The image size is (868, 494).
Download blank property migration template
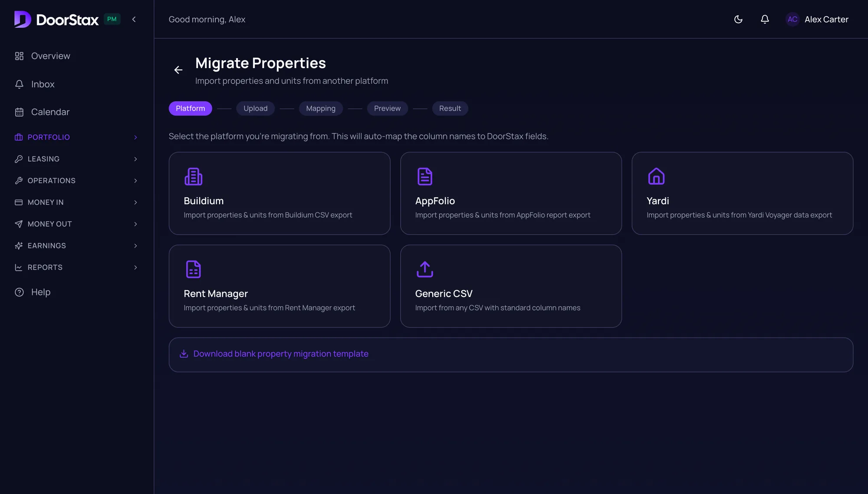281,354
